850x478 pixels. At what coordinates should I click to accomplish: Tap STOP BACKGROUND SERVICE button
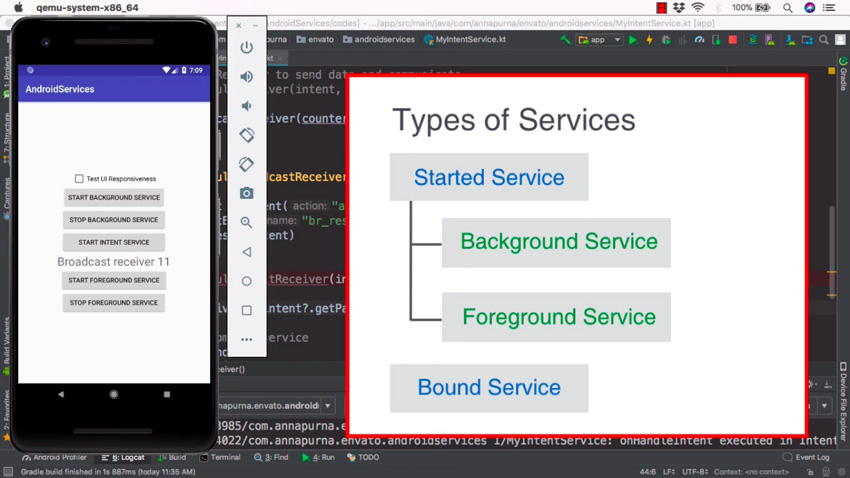[x=114, y=220]
